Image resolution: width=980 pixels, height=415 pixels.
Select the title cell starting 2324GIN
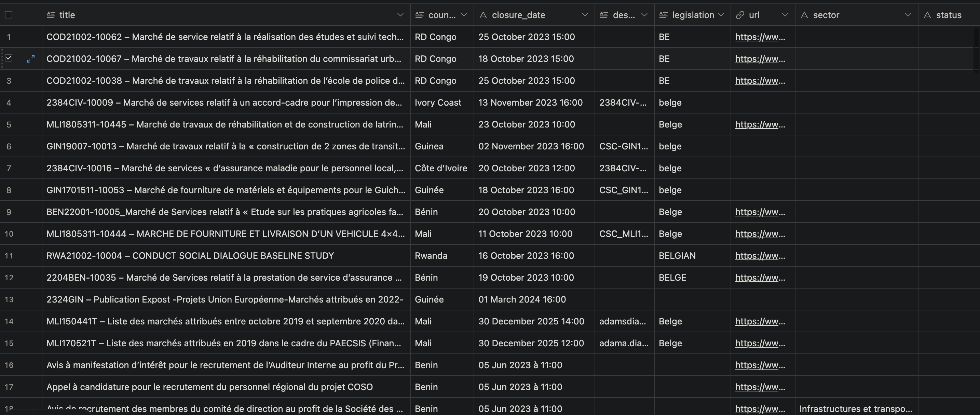tap(226, 300)
